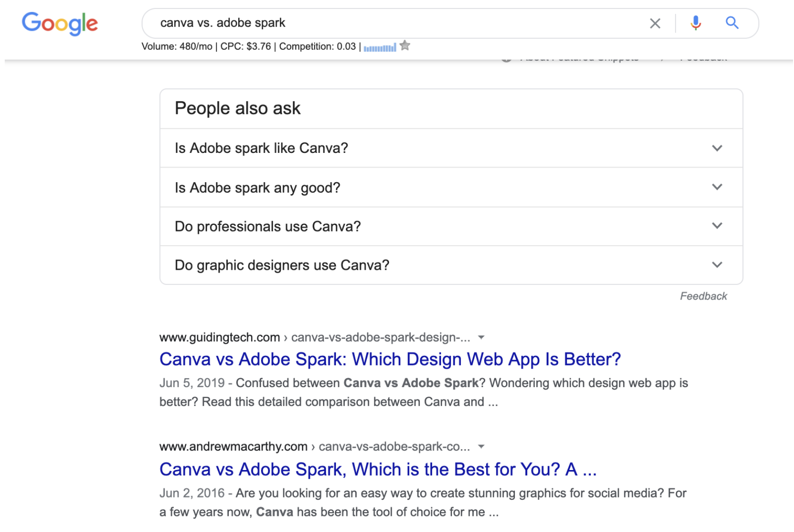The image size is (794, 532).
Task: Expand the chevron for 'Is Adobe spark like Canva?'
Action: [x=717, y=148]
